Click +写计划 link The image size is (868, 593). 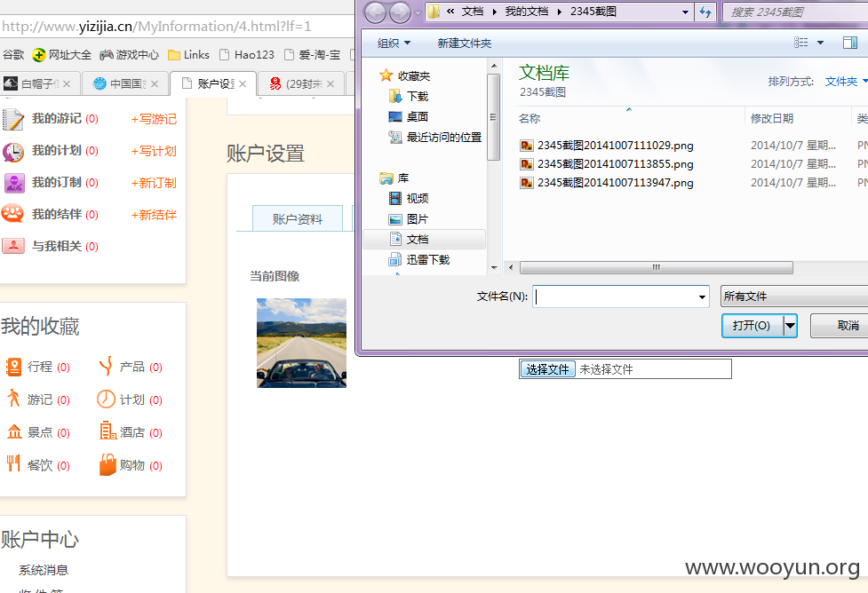(x=154, y=151)
